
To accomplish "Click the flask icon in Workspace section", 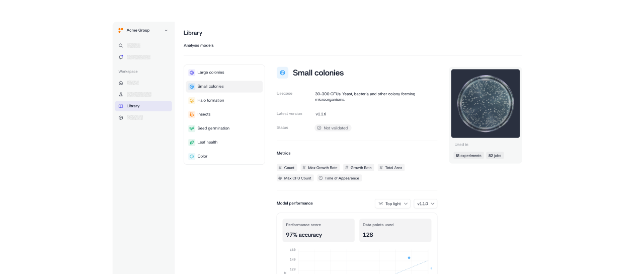I will point(121,94).
